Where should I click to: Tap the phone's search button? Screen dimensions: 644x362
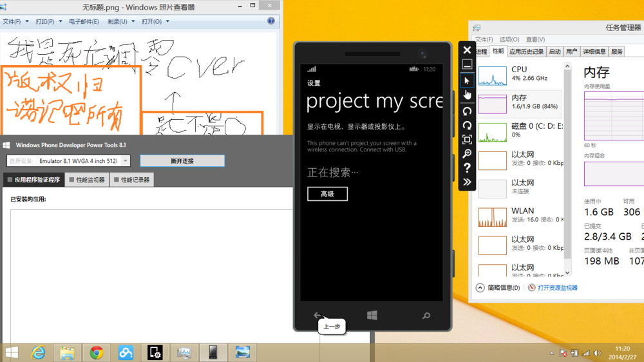(x=426, y=316)
